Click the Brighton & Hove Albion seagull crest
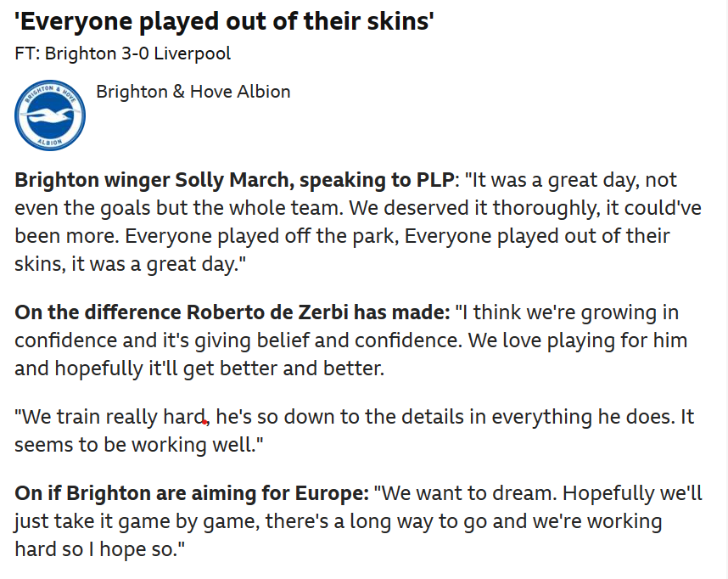 tap(50, 115)
